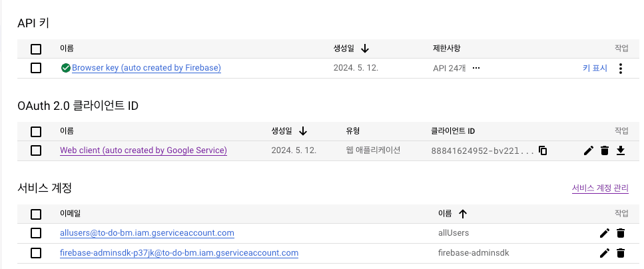644x269 pixels.
Task: Delete the allUsers service account
Action: [621, 233]
